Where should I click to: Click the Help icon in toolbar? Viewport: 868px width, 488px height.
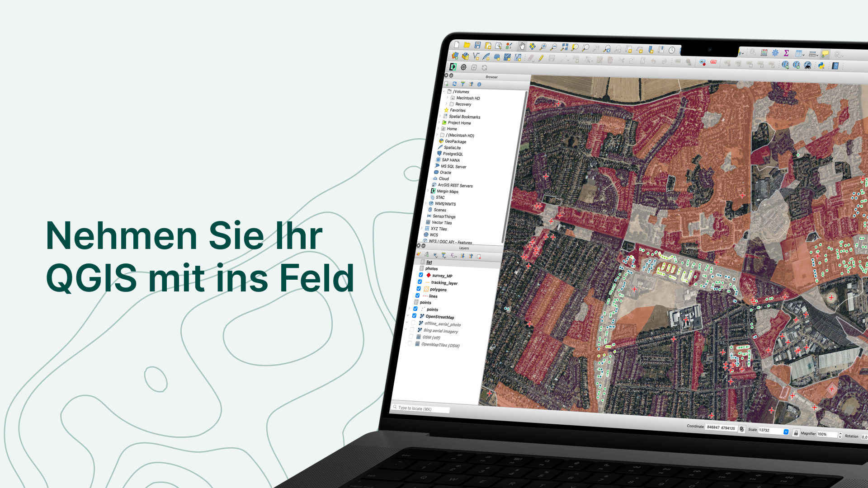tap(835, 66)
